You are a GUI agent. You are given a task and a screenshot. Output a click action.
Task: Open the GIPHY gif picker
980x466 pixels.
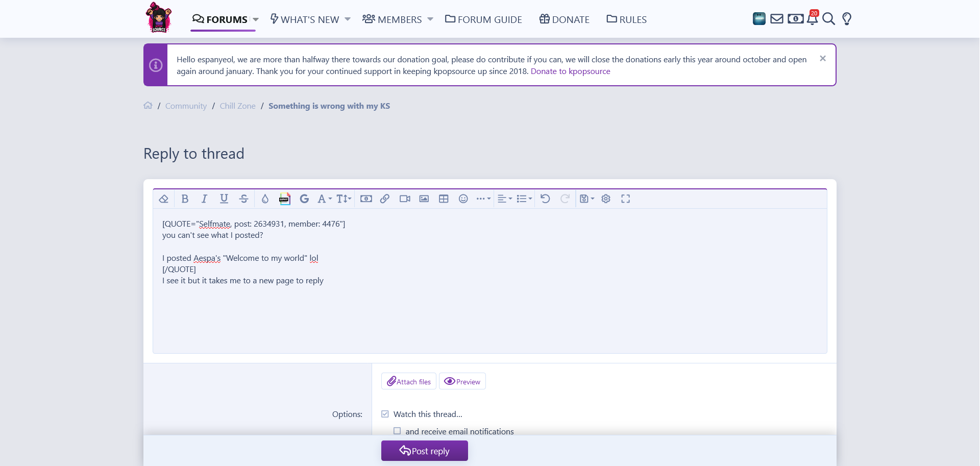pyautogui.click(x=285, y=199)
